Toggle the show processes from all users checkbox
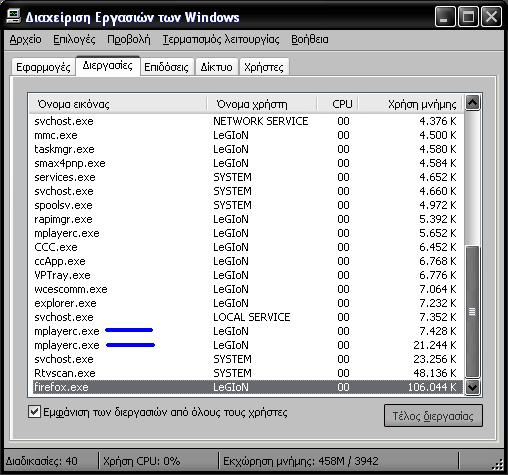The width and height of the screenshot is (508, 475). (34, 412)
